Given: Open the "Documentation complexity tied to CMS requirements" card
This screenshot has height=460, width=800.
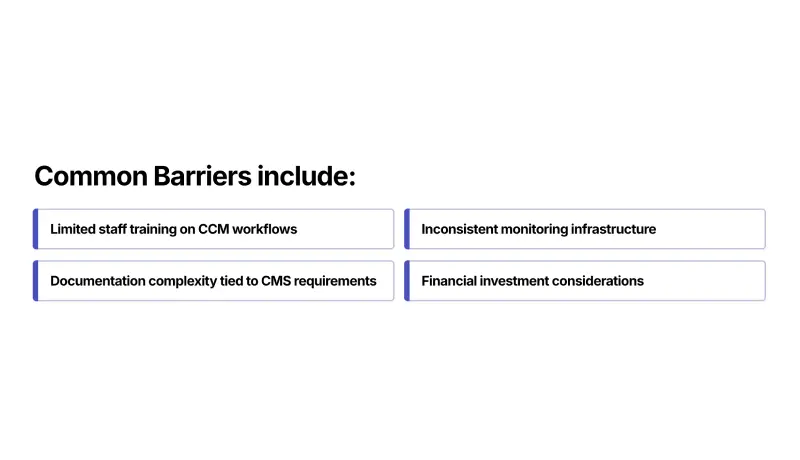Looking at the screenshot, I should pos(214,281).
